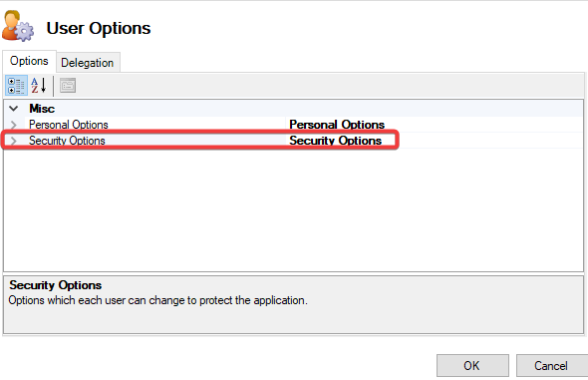Click the description text about protecting application
The height and width of the screenshot is (380, 588).
[x=157, y=300]
